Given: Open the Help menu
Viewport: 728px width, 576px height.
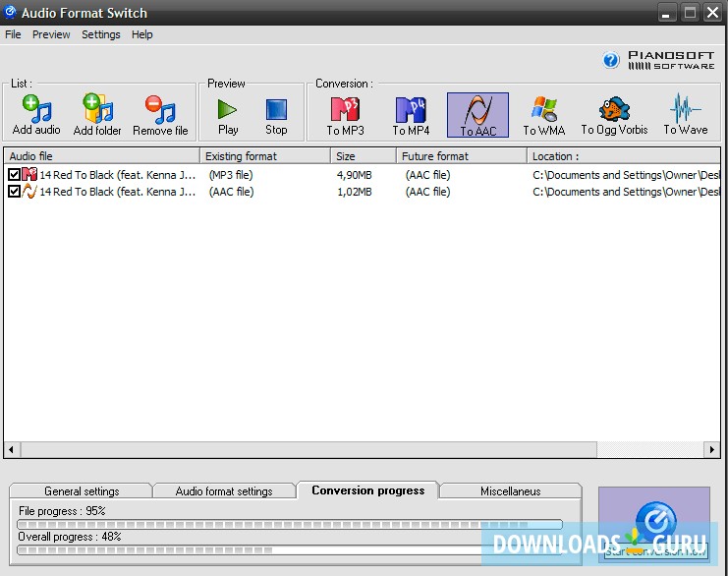Looking at the screenshot, I should (142, 34).
